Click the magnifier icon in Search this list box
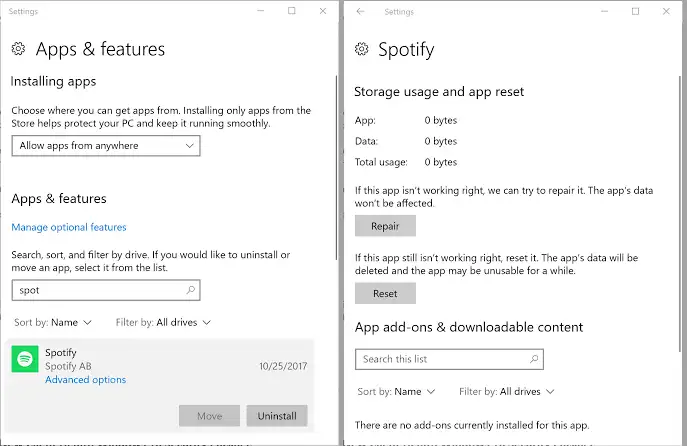Screen dimensions: 687x446 point(534,359)
